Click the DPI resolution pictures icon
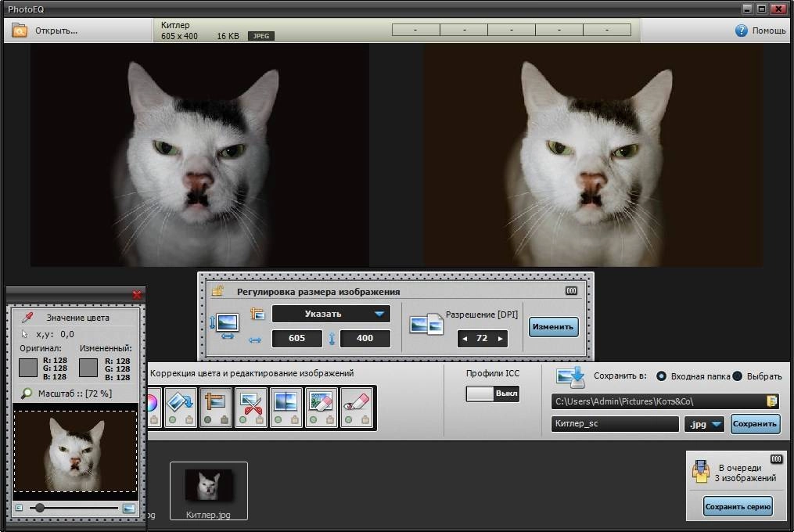Viewport: 794px width, 532px height. tap(426, 324)
